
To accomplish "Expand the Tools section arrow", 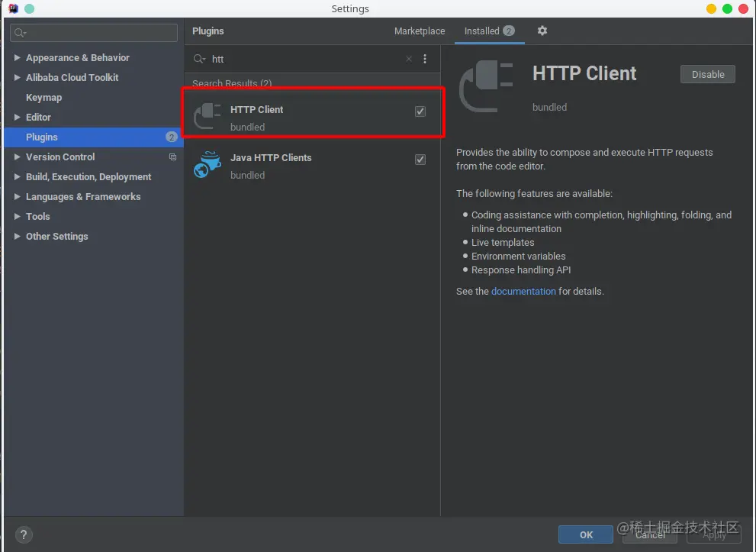I will point(18,216).
